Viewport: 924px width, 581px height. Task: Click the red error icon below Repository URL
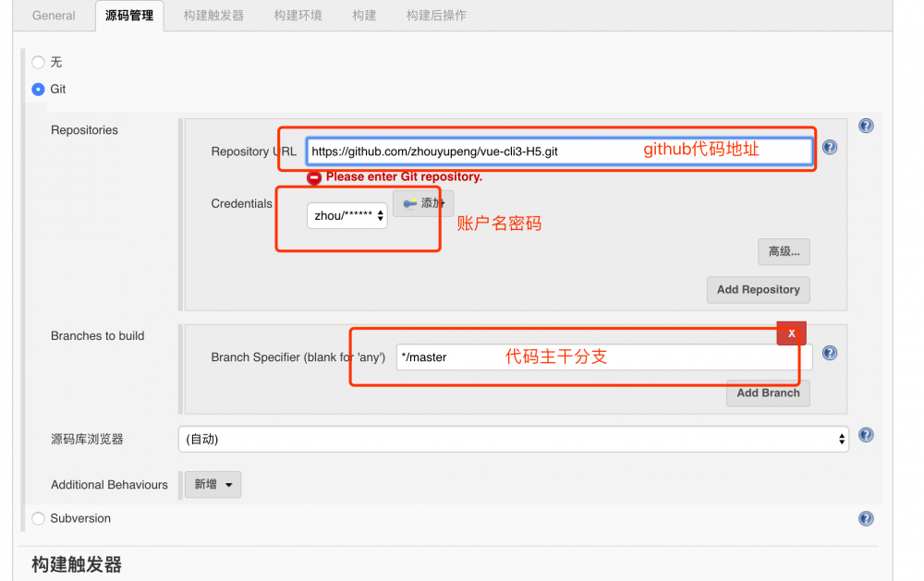314,177
